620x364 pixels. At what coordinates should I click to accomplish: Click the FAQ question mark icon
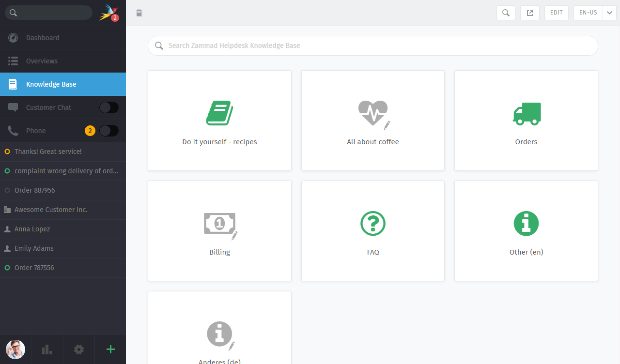(372, 223)
